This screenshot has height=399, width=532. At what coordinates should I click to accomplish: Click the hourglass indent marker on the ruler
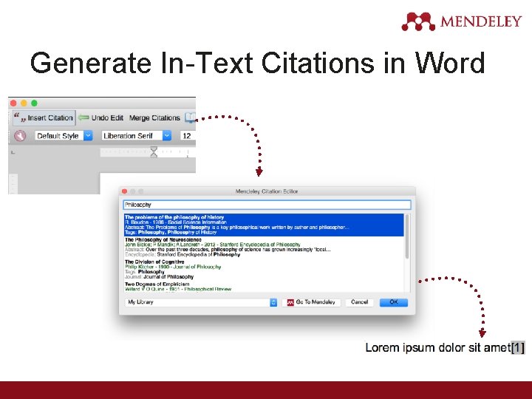pyautogui.click(x=154, y=152)
